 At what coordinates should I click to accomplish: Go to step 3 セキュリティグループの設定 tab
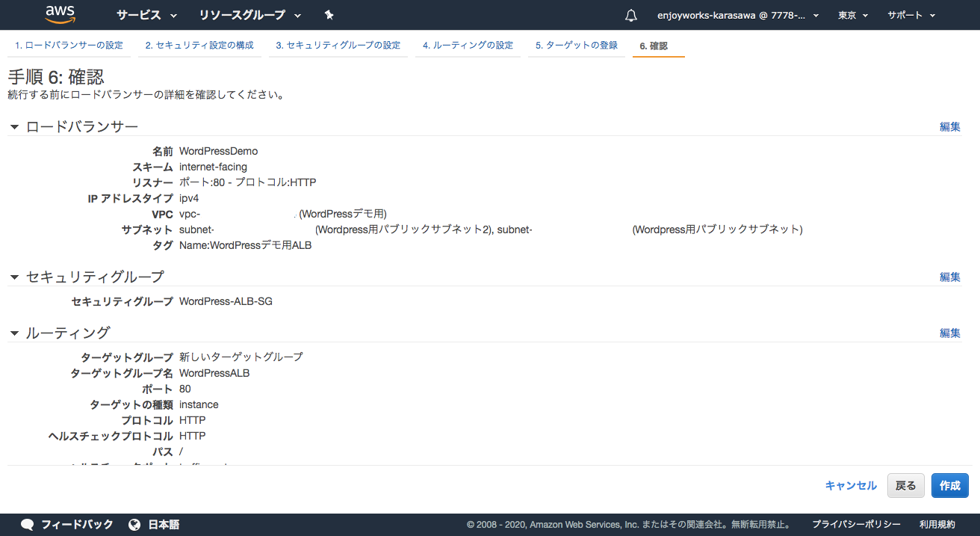(338, 46)
